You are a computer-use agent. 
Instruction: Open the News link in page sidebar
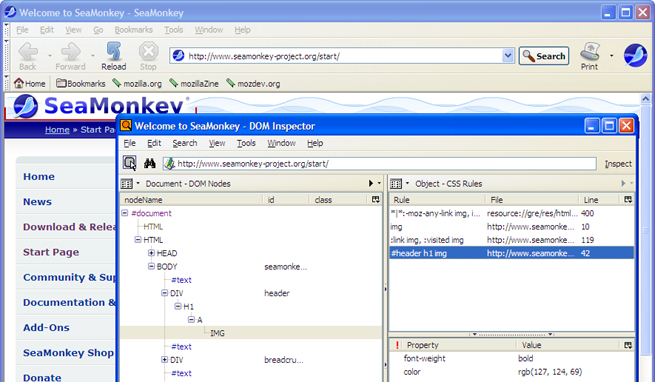pyautogui.click(x=38, y=201)
